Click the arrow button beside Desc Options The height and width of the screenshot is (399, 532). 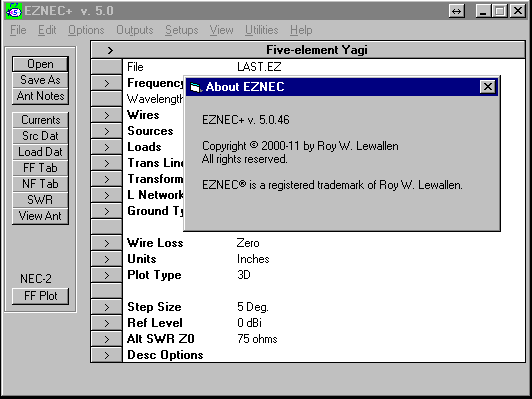tap(107, 355)
